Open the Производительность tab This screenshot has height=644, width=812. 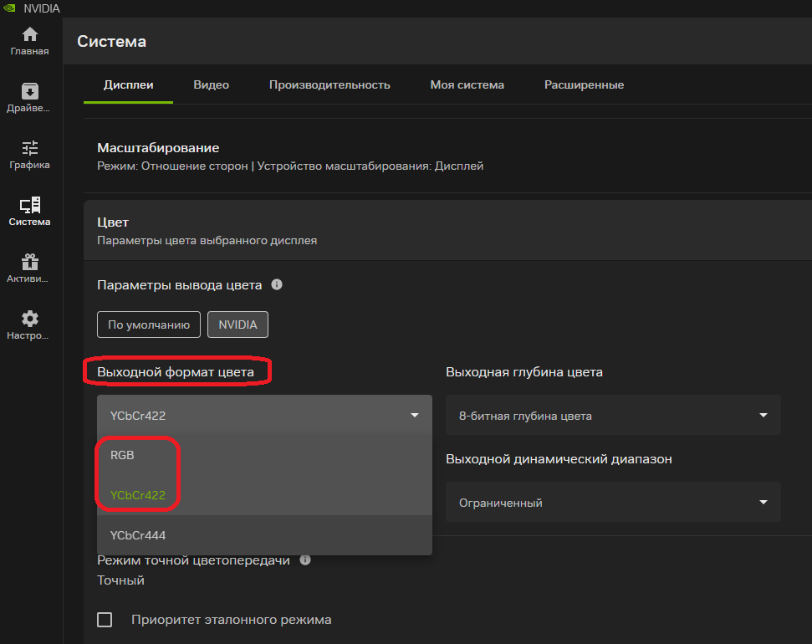[329, 85]
